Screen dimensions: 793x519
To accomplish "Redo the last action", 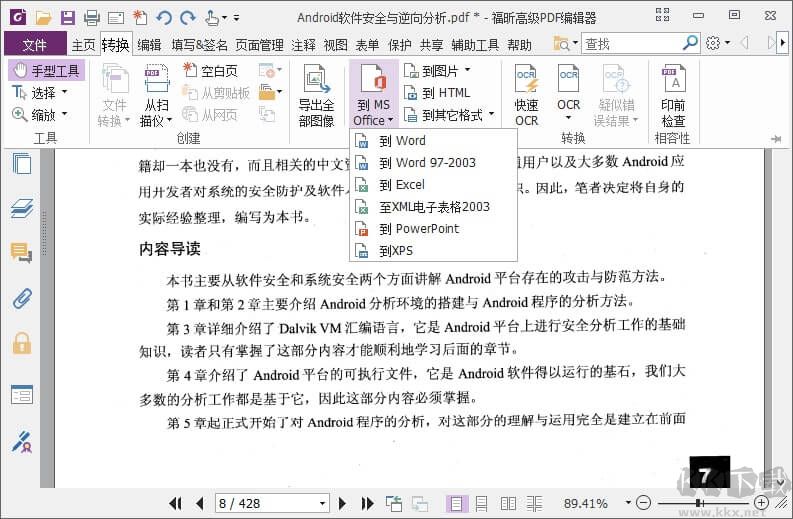I will click(x=188, y=18).
